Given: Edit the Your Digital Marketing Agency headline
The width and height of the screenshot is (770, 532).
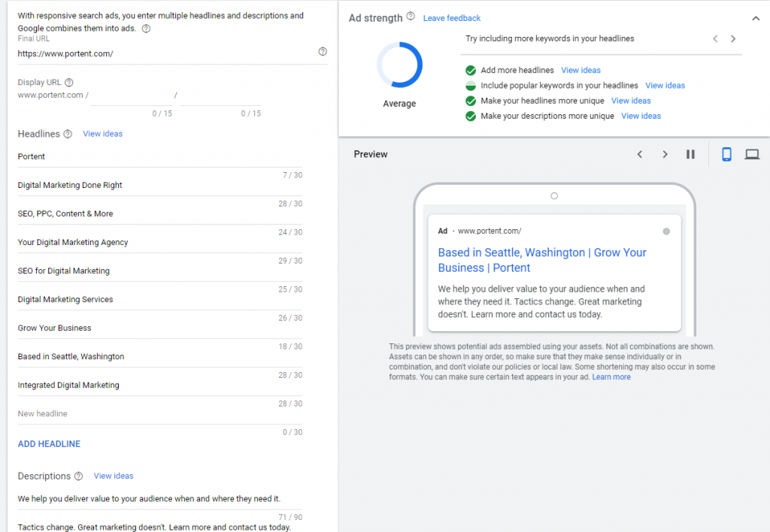Looking at the screenshot, I should point(160,242).
